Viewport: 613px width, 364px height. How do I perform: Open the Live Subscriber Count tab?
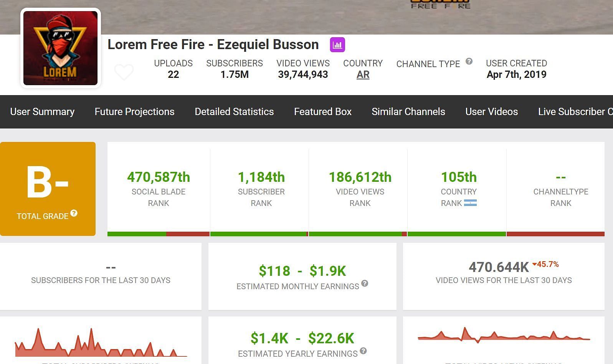coord(575,112)
